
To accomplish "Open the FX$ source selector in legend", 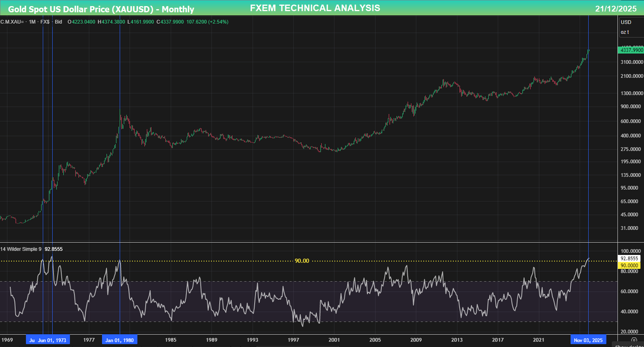I will click(x=45, y=22).
